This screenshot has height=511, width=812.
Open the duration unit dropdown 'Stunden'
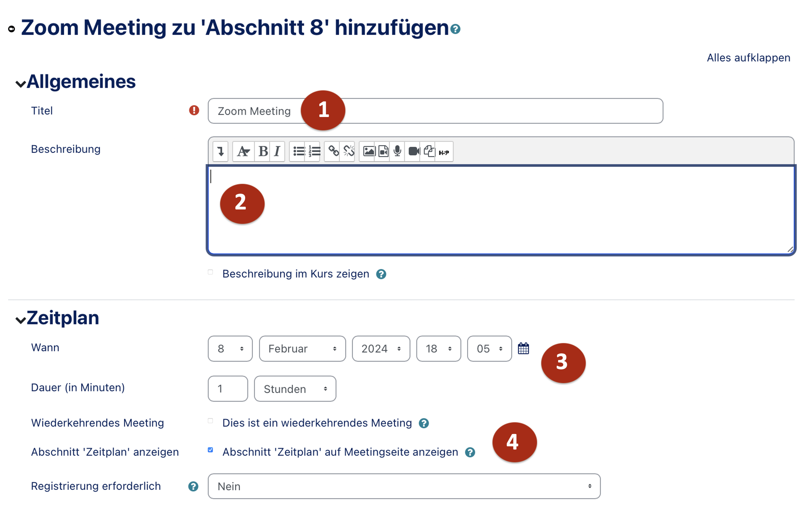295,389
